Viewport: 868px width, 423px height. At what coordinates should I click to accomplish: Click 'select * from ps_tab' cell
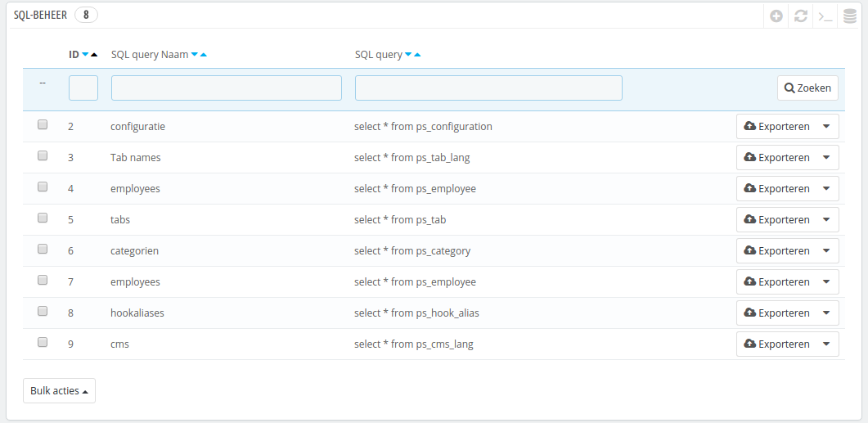point(400,219)
